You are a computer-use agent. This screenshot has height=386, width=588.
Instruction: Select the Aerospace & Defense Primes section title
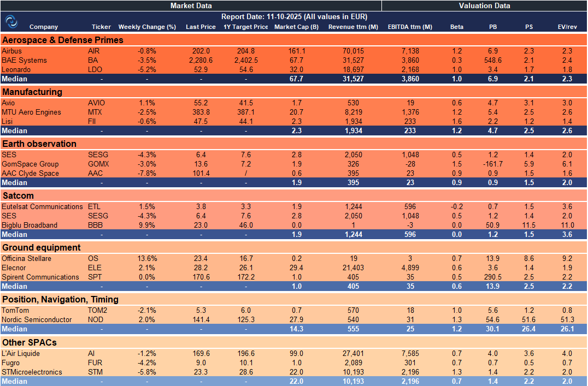[x=63, y=40]
